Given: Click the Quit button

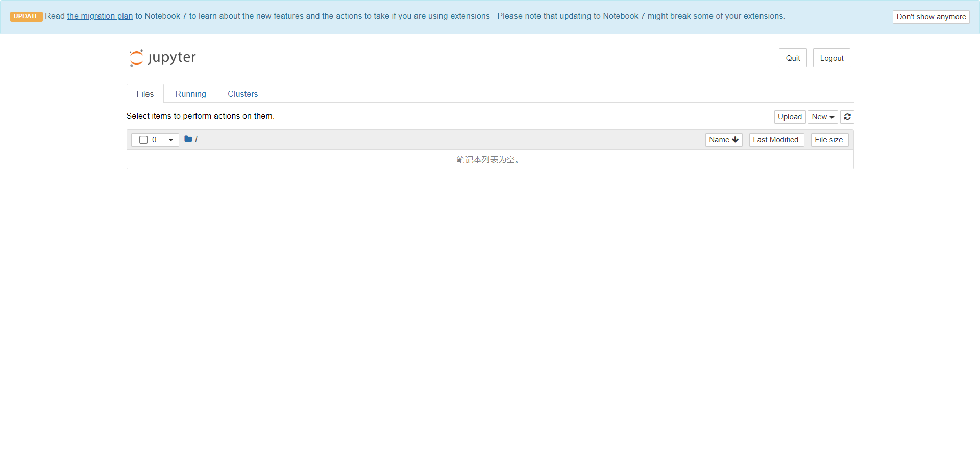Looking at the screenshot, I should pos(792,58).
